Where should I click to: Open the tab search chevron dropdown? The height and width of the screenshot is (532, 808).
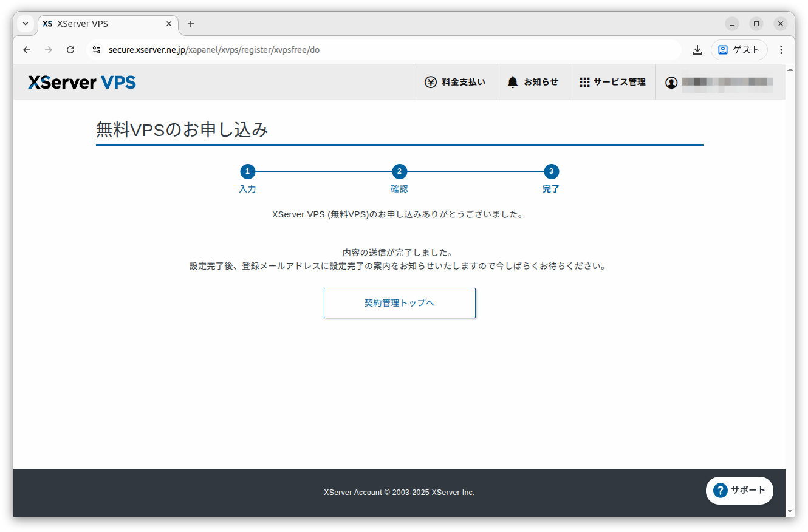point(25,24)
